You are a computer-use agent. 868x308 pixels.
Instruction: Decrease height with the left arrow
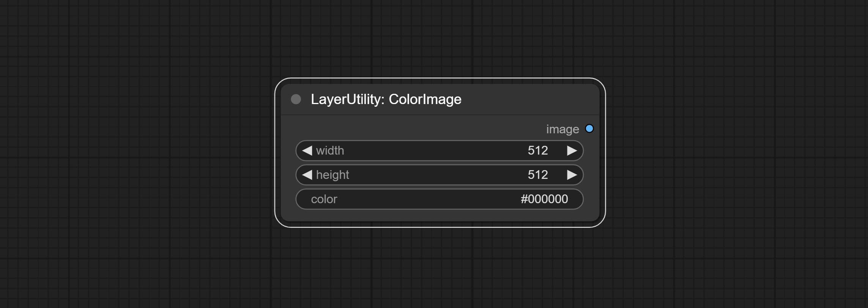point(307,175)
